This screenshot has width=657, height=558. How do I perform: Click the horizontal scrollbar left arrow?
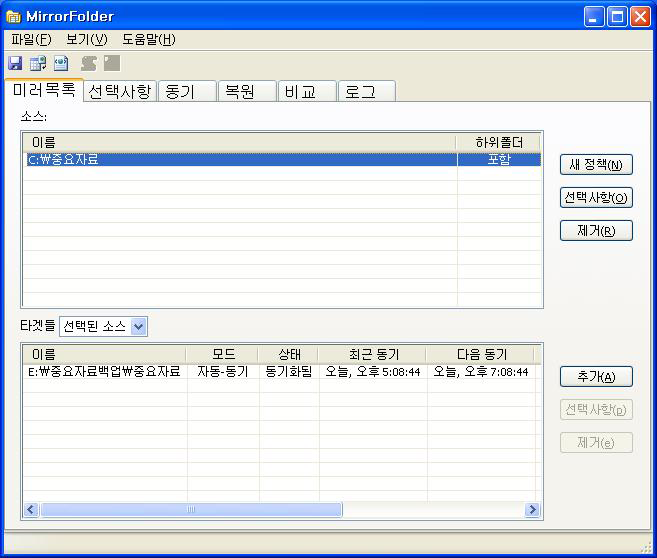pyautogui.click(x=31, y=509)
